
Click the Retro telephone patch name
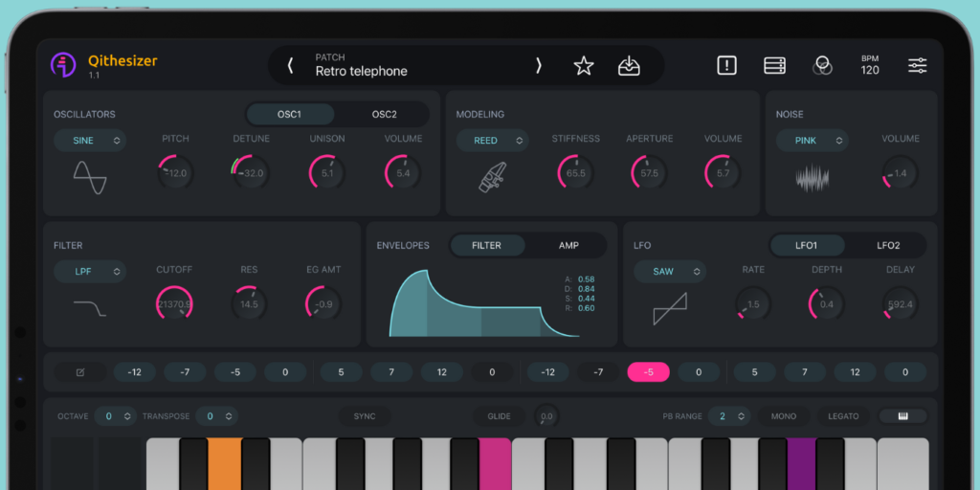(361, 71)
